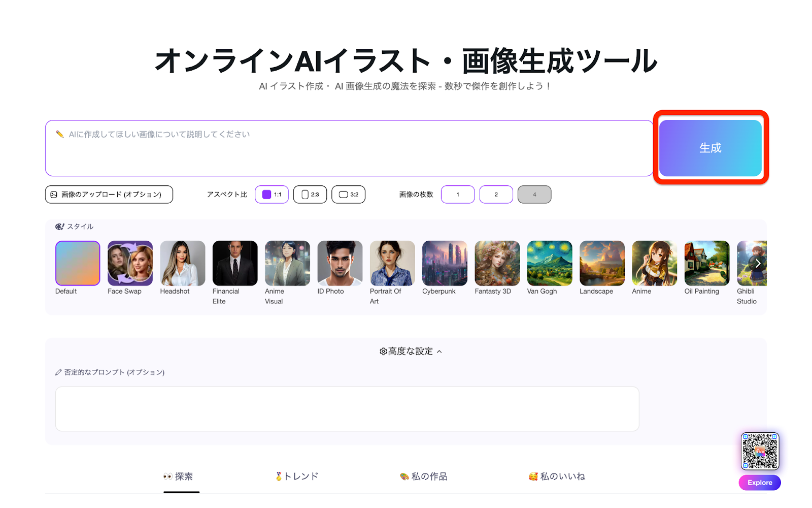Viewport: 812px width, 508px height.
Task: Set image count to 4
Action: pyautogui.click(x=534, y=195)
